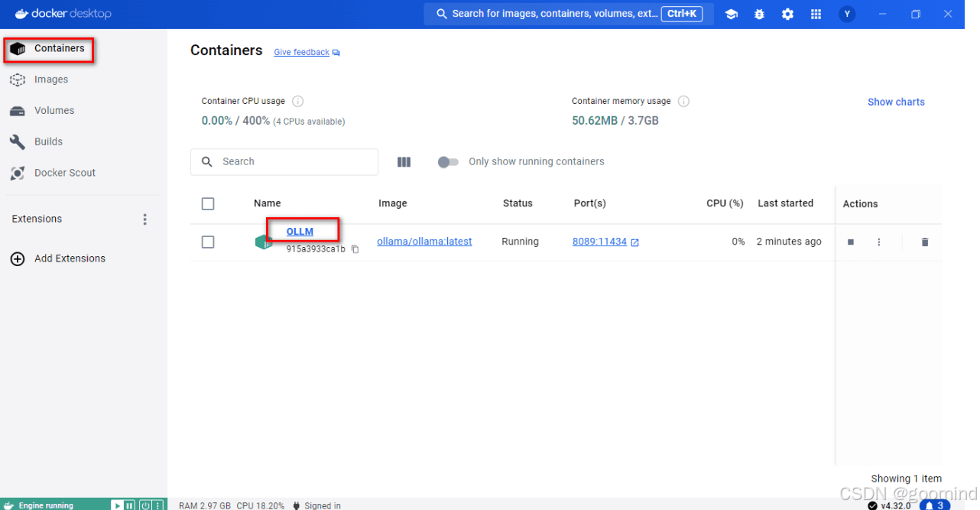
Task: Click the Container memory usage info icon
Action: tap(684, 101)
